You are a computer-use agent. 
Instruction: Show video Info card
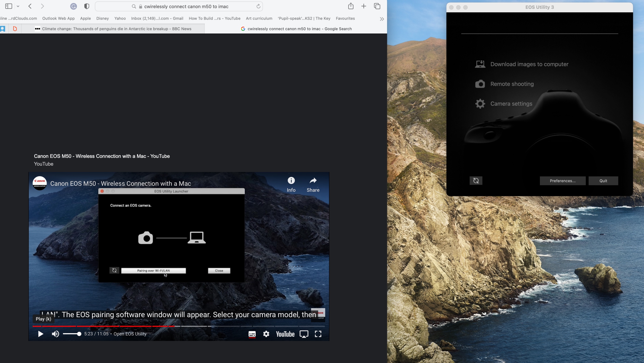(x=291, y=181)
